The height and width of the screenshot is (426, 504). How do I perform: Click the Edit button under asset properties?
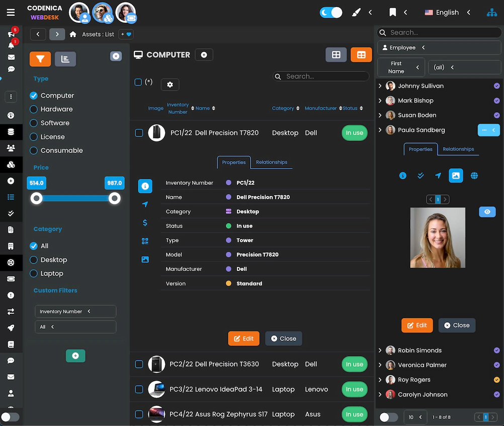coord(243,338)
